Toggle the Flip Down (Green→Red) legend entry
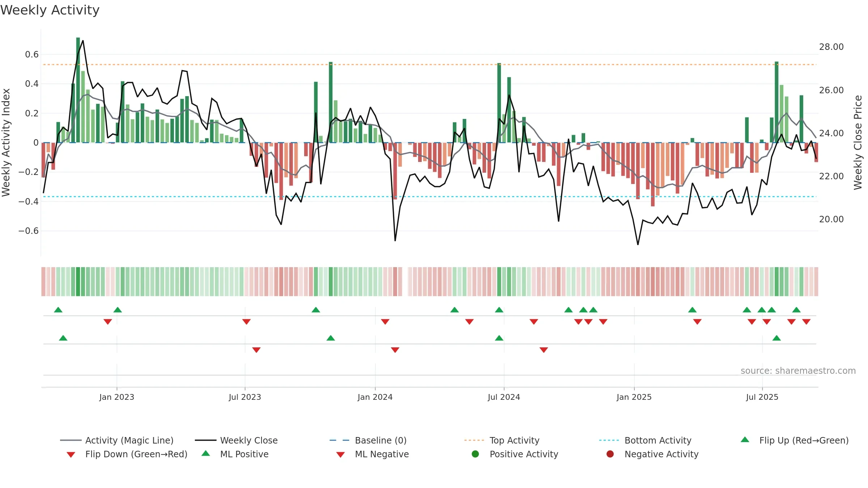 point(127,454)
